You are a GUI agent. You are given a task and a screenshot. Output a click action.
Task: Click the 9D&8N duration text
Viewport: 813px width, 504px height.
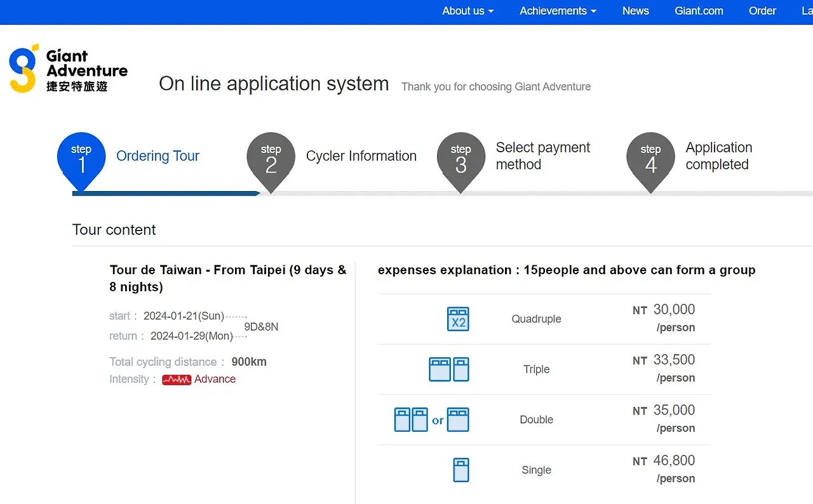point(261,327)
